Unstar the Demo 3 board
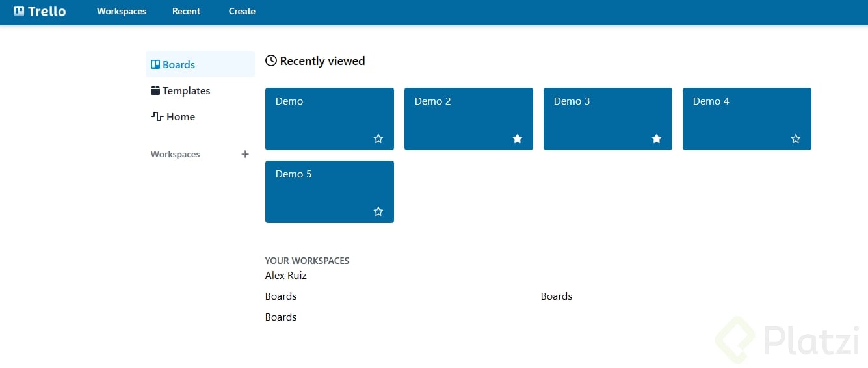This screenshot has width=868, height=368. point(657,138)
